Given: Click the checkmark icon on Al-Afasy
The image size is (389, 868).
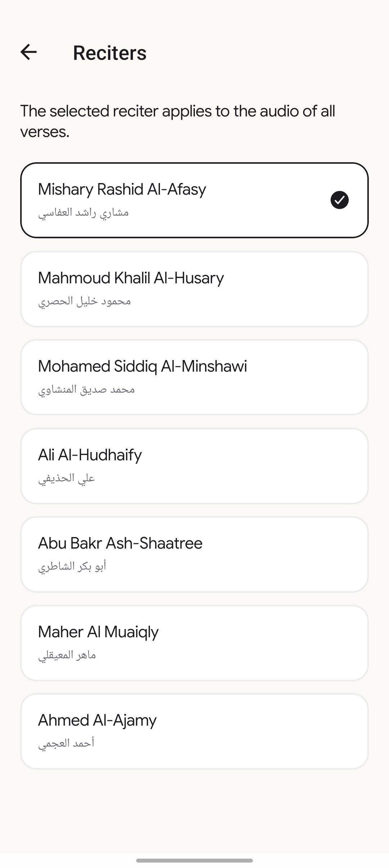Looking at the screenshot, I should tap(339, 200).
